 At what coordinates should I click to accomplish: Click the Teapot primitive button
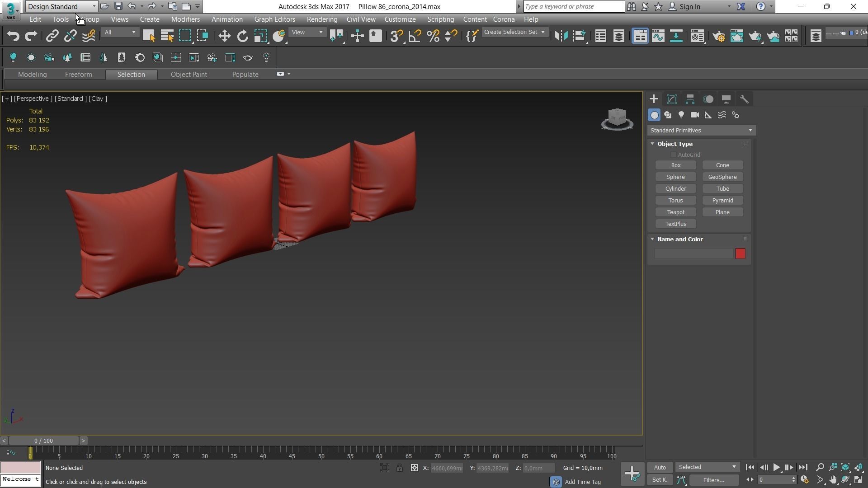(x=675, y=212)
